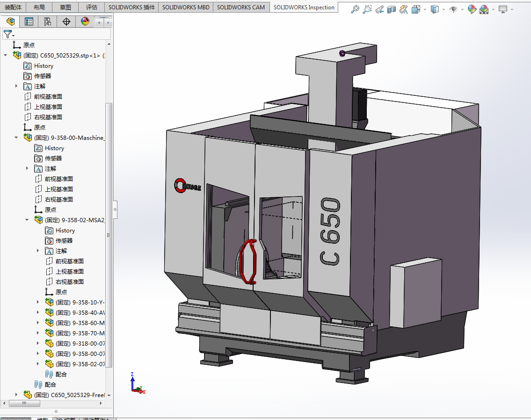531x420 pixels.
Task: Click the Zoom to Area icon
Action: 367,9
